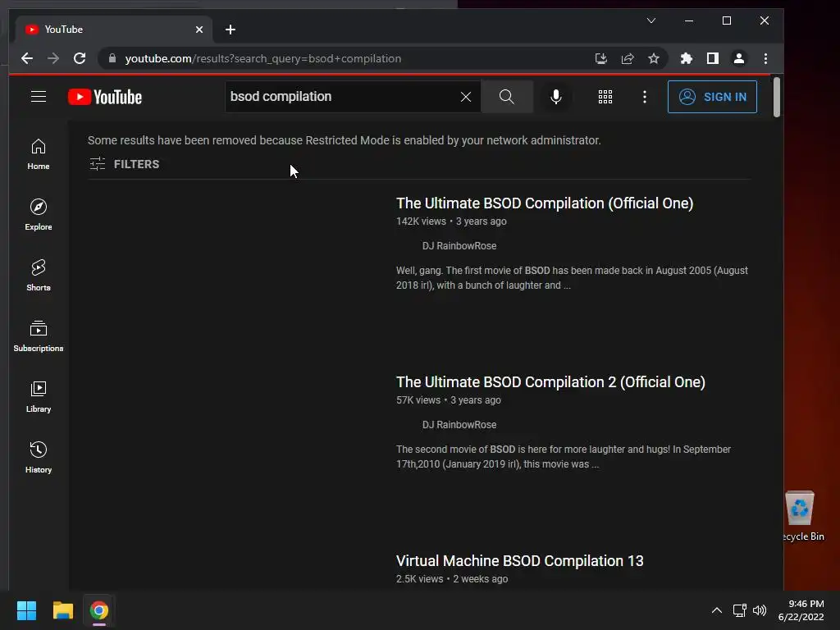The image size is (840, 630).
Task: Click the description starting 'The second movie'
Action: tap(563, 457)
